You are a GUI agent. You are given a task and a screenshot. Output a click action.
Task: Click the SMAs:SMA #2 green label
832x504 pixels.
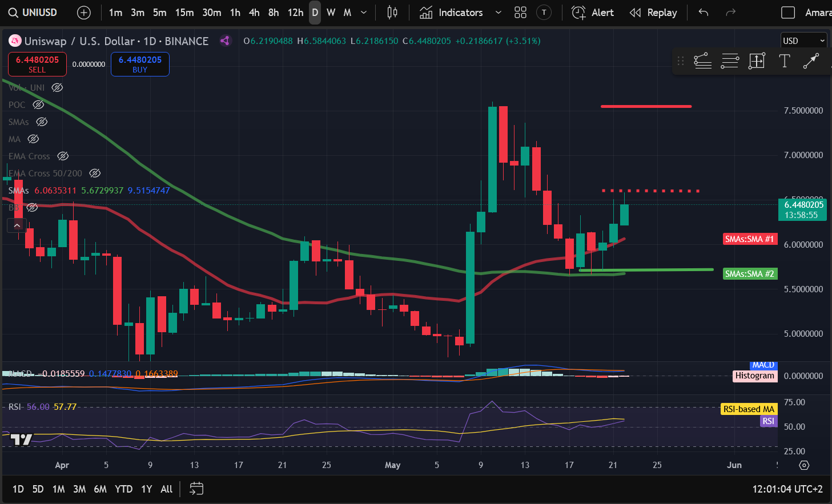(x=749, y=274)
